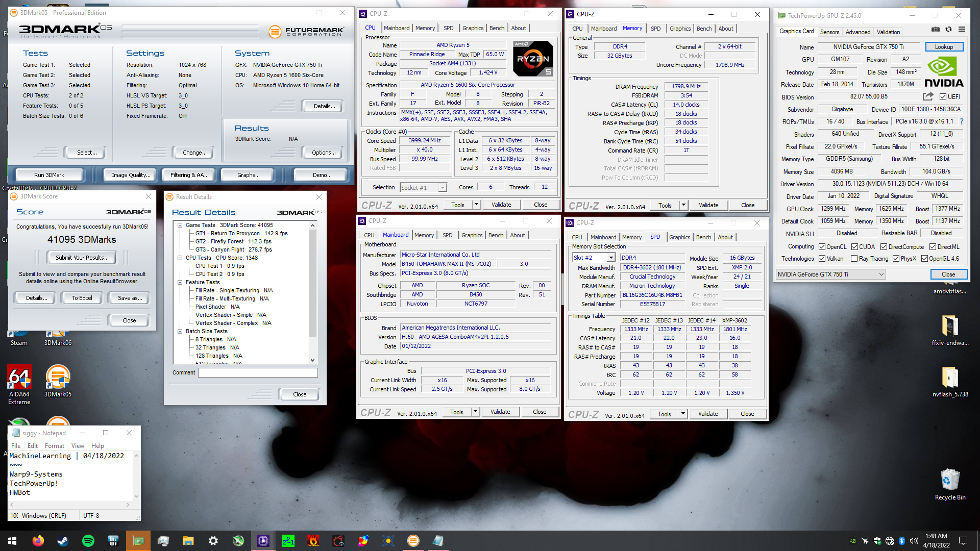This screenshot has height=551, width=980.
Task: Toggle the Vulkan checkbox in GPU-Z
Action: coord(822,259)
